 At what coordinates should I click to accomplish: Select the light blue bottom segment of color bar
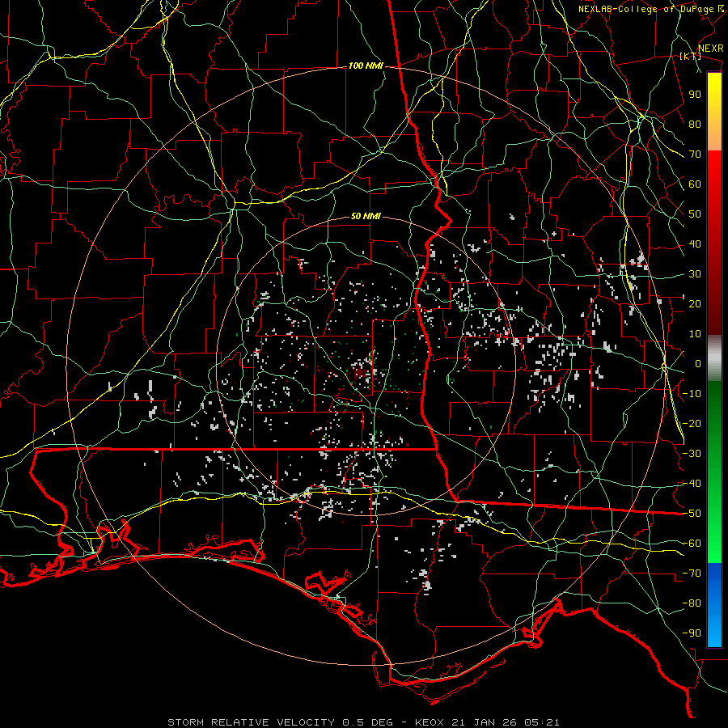(714, 627)
